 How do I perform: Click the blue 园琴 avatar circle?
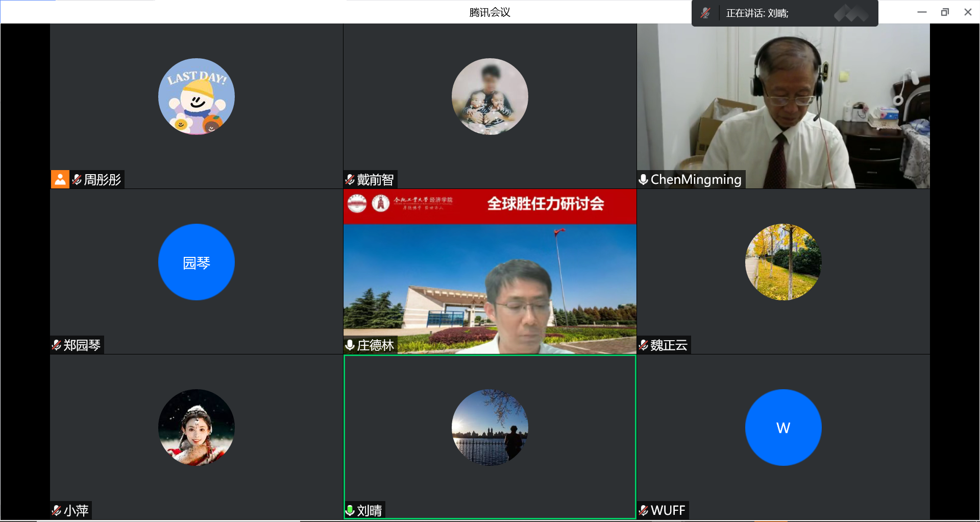pyautogui.click(x=197, y=262)
